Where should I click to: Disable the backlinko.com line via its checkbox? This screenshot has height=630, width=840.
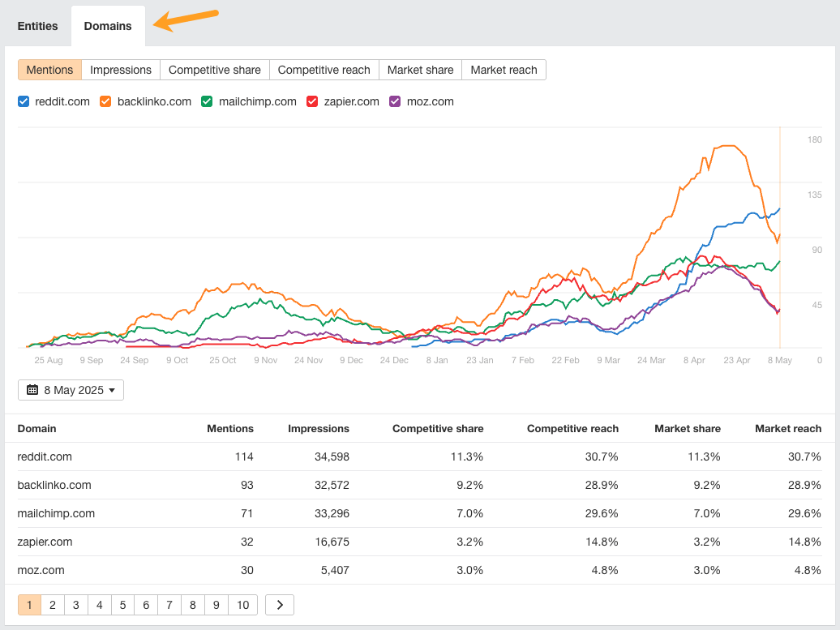105,101
